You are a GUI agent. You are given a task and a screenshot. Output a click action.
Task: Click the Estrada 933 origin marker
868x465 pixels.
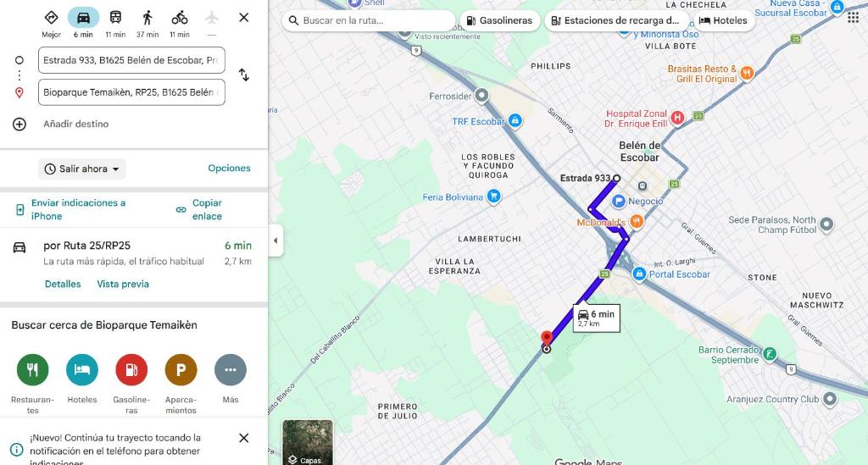(x=617, y=178)
